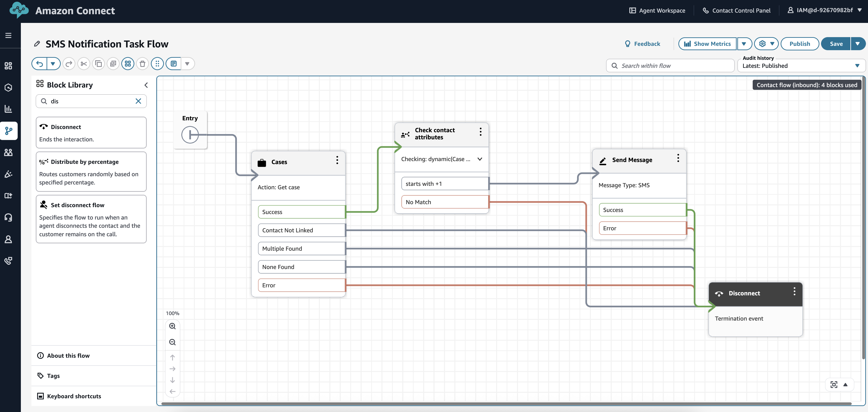The image size is (868, 412).
Task: Clear the block library search
Action: tap(138, 101)
